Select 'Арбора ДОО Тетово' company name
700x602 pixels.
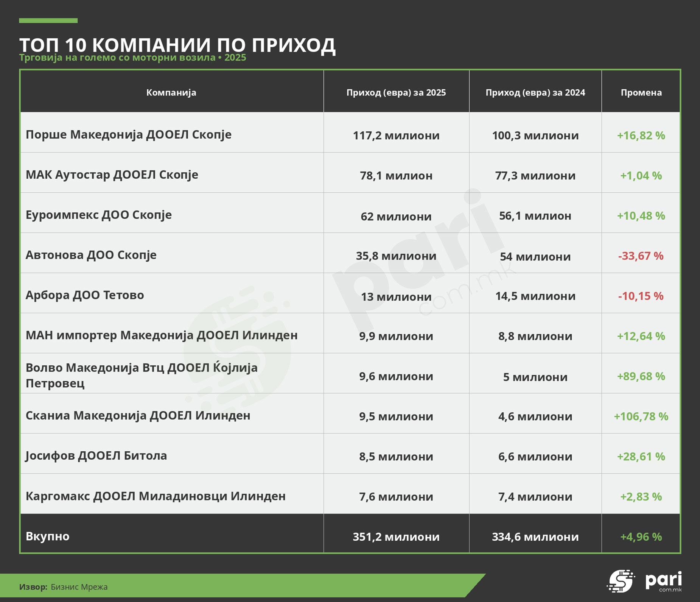coord(85,295)
